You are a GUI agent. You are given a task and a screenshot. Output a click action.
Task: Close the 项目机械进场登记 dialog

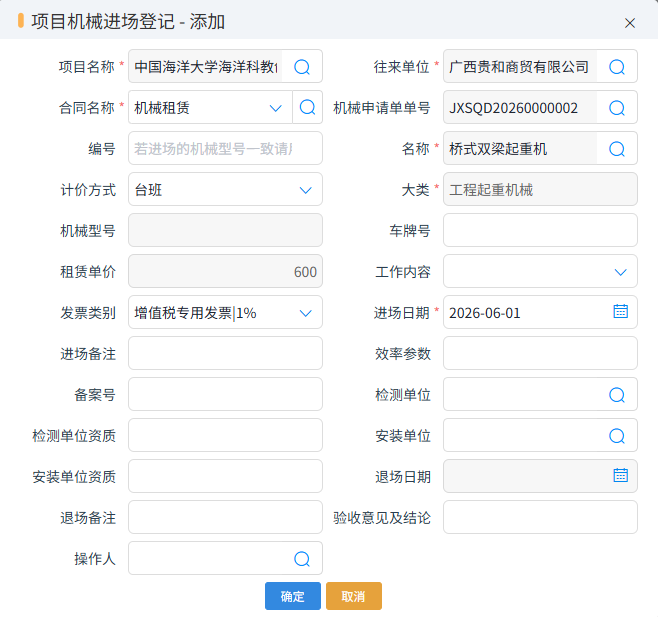pyautogui.click(x=629, y=23)
